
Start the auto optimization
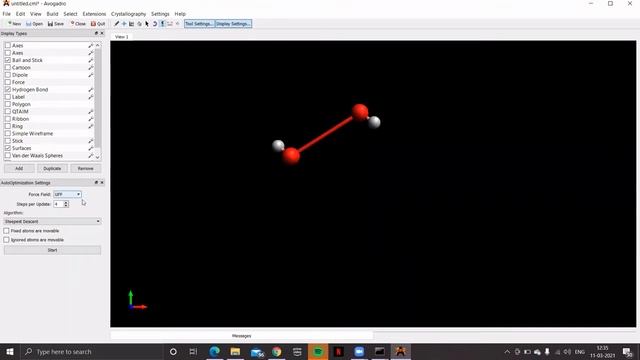[x=52, y=250]
